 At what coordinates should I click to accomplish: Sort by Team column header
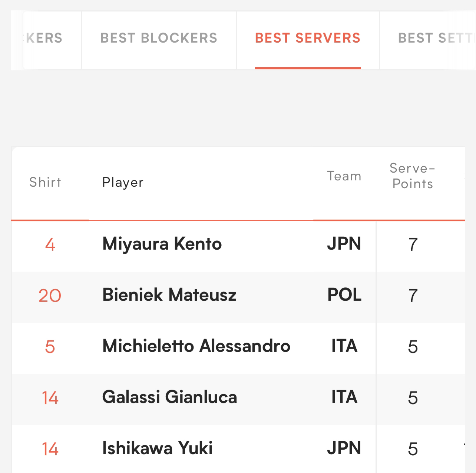(x=344, y=176)
